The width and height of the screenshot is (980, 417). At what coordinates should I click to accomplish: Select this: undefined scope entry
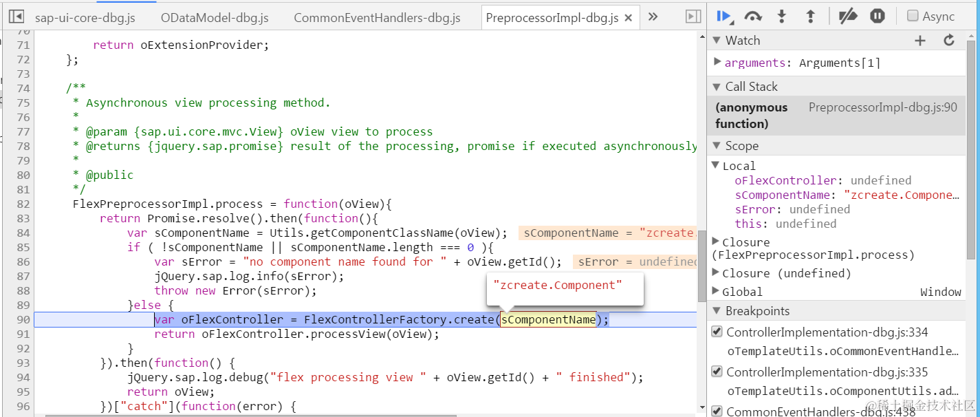[x=785, y=224]
